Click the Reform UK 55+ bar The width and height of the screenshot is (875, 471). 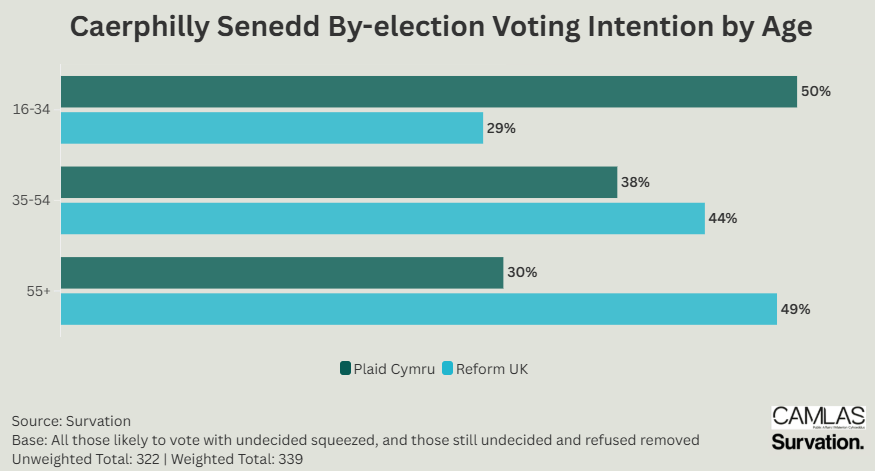(x=419, y=309)
